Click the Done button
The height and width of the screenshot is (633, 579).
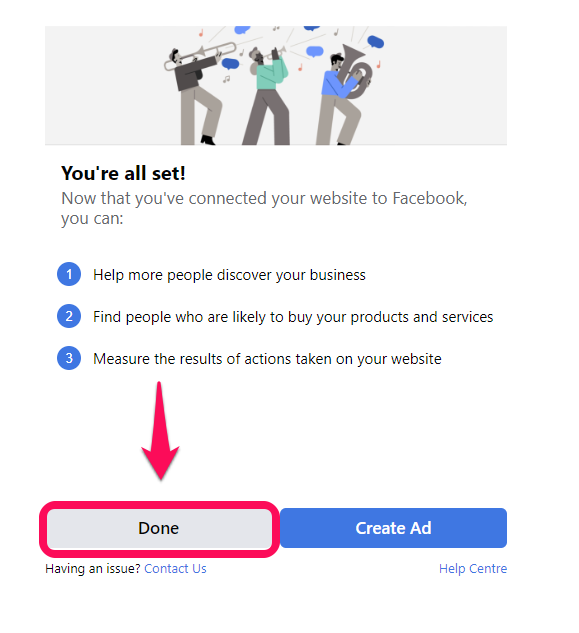pos(159,528)
